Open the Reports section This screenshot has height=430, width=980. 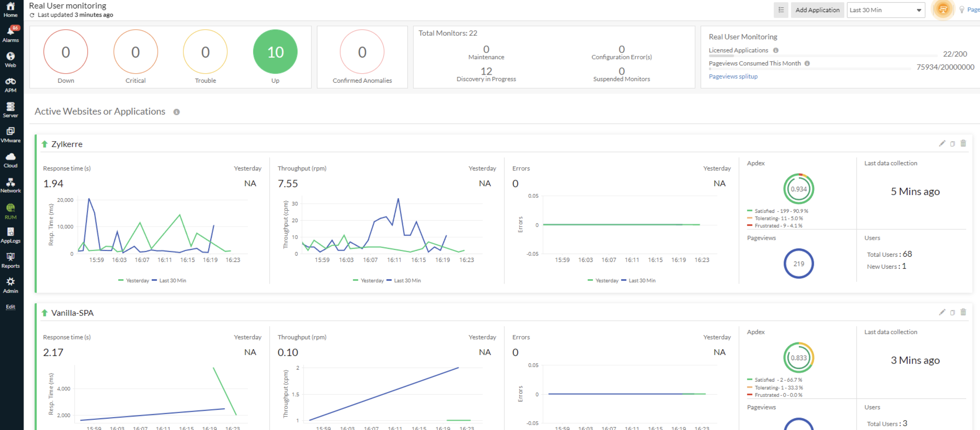[x=11, y=261]
